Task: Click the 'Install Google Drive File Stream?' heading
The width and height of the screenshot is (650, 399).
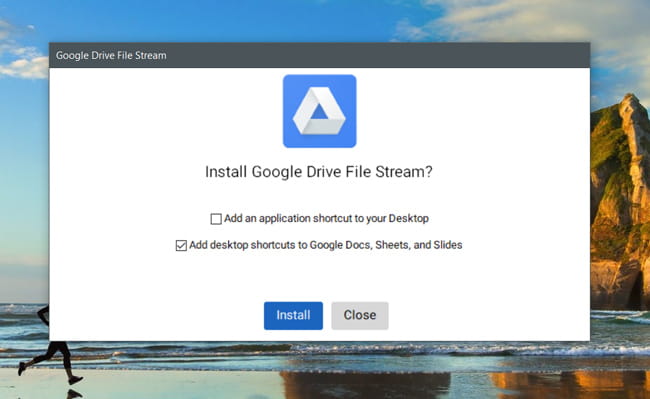Action: click(x=319, y=172)
